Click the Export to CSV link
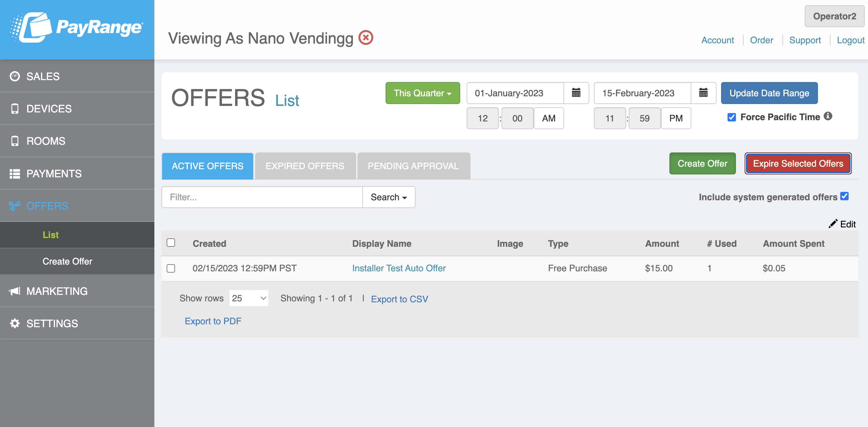868x427 pixels. tap(400, 299)
